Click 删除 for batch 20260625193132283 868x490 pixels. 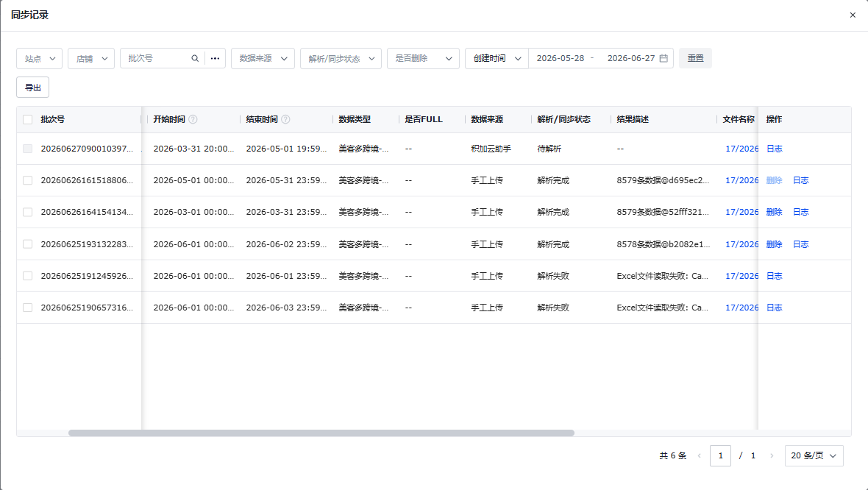point(775,244)
